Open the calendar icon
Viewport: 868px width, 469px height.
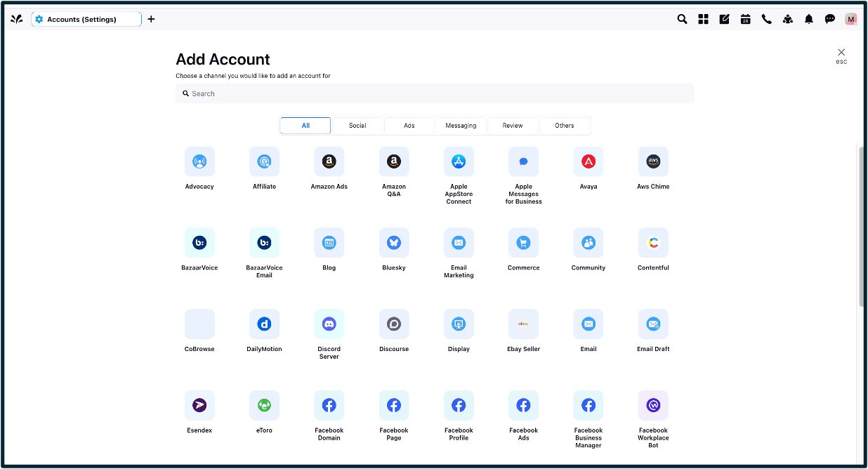click(745, 19)
